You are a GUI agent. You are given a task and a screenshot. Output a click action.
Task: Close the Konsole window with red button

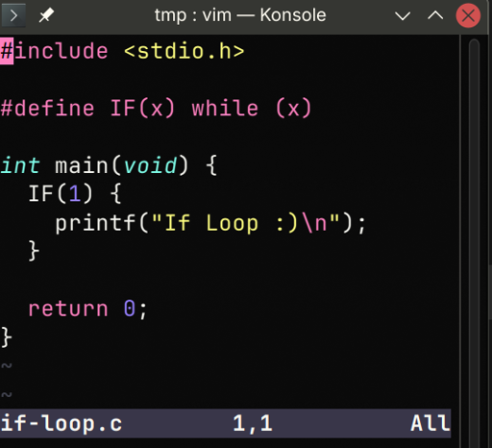[468, 15]
